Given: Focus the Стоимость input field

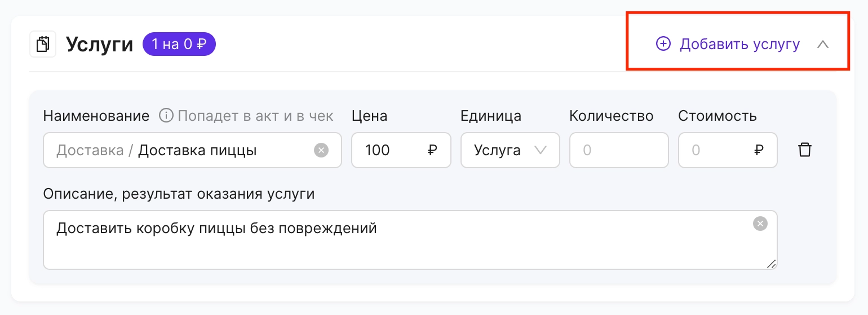Looking at the screenshot, I should pos(728,150).
